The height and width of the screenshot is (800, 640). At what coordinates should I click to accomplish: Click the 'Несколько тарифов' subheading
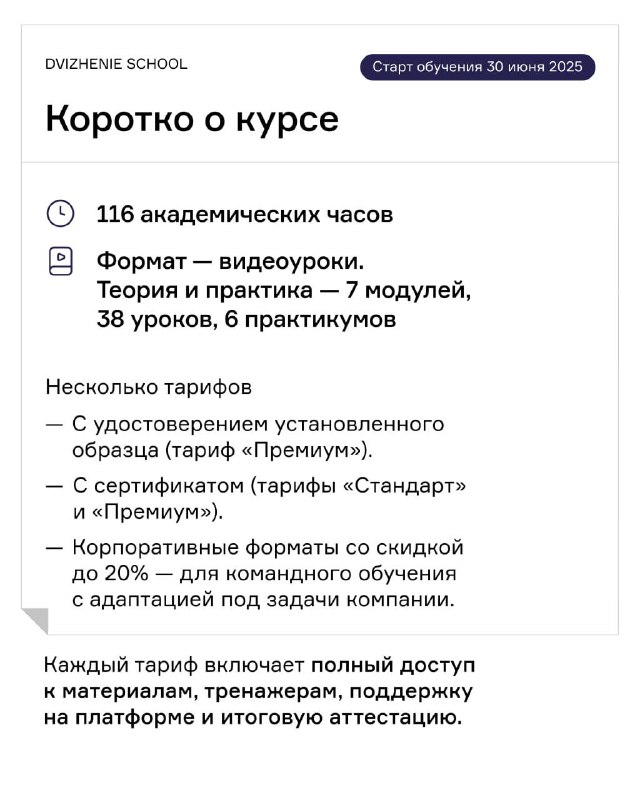149,387
